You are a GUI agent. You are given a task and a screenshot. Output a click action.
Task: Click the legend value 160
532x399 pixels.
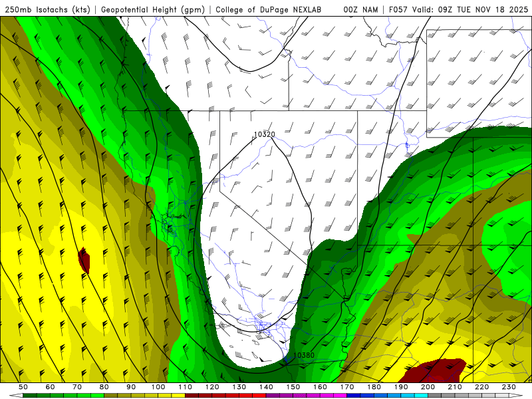click(x=321, y=387)
